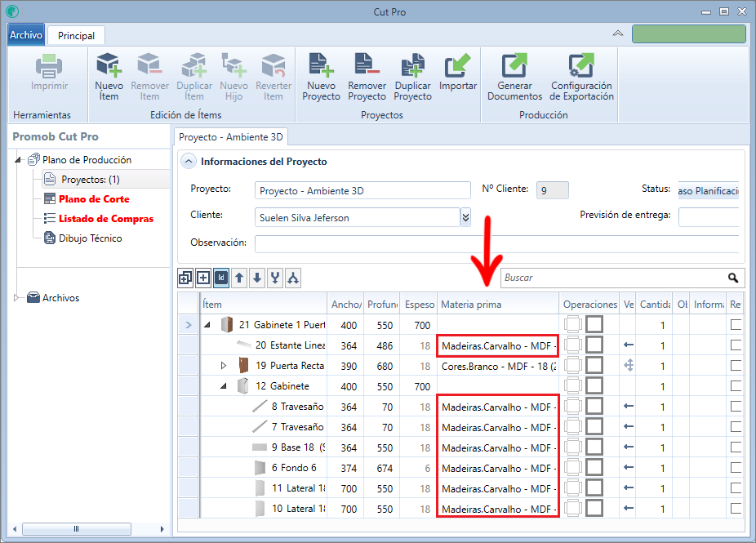
Task: Click Reverter Ítem ribbon icon
Action: (273, 65)
